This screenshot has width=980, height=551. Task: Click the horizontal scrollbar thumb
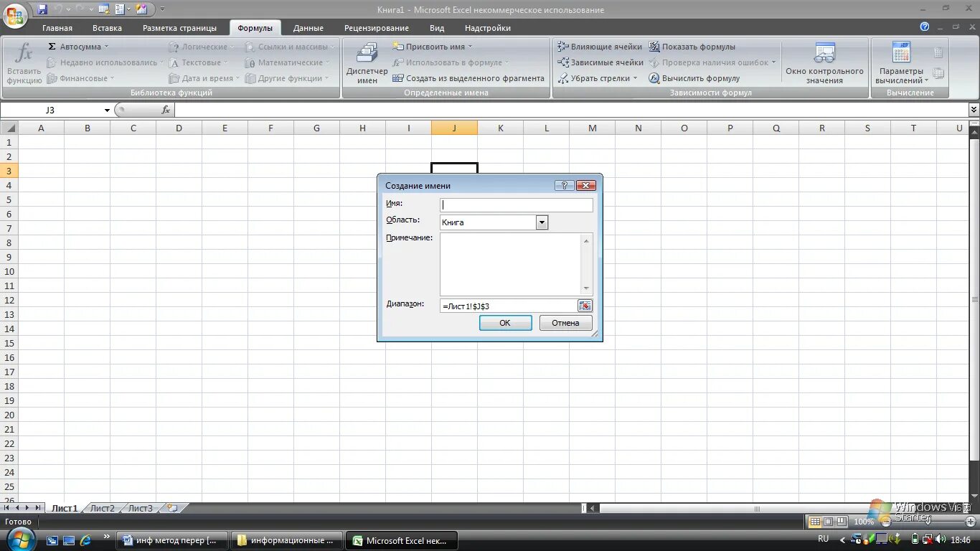[757, 509]
